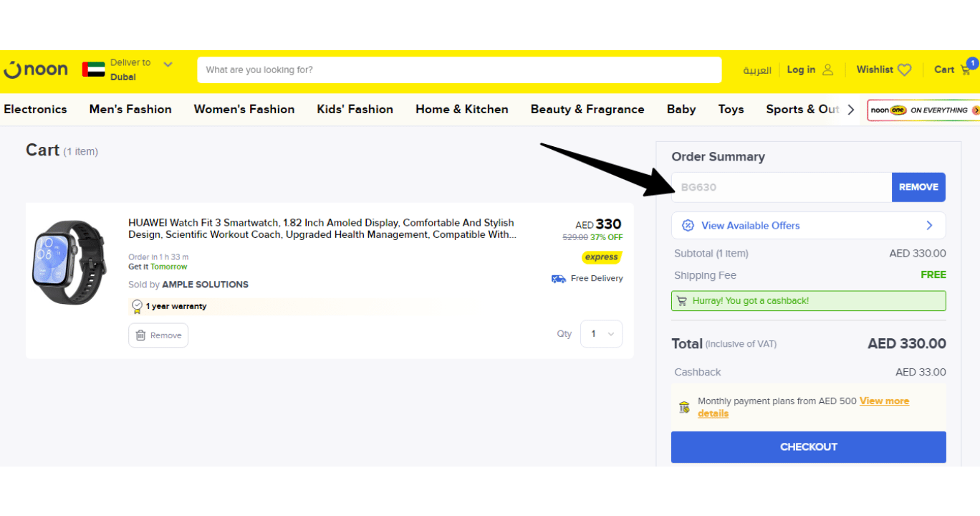This screenshot has height=516, width=980.
Task: Click the shopping cart icon
Action: pyautogui.click(x=966, y=70)
